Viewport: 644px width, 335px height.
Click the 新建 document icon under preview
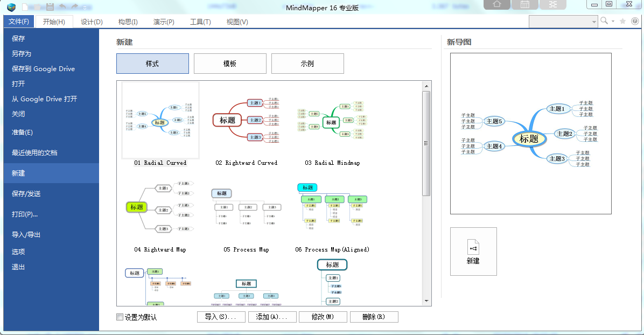pyautogui.click(x=473, y=252)
